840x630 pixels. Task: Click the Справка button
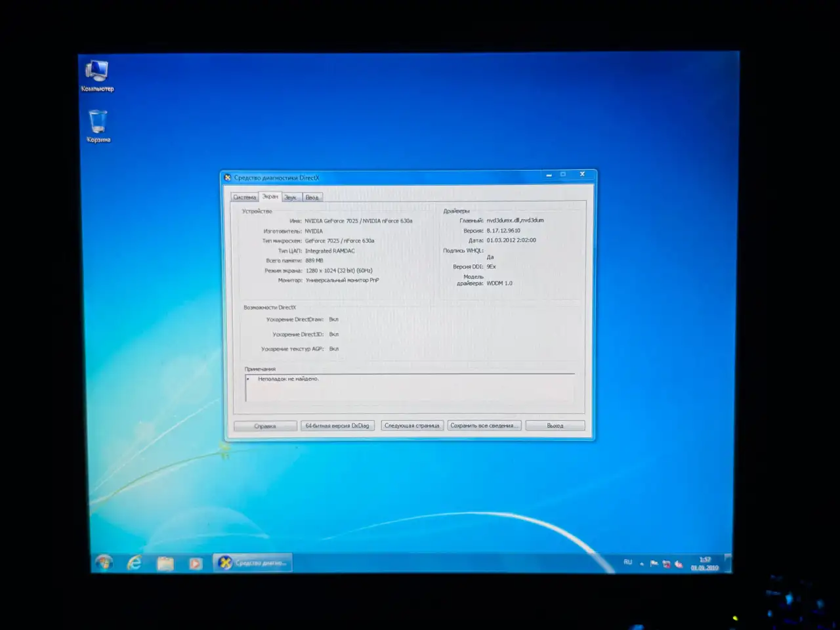tap(265, 426)
